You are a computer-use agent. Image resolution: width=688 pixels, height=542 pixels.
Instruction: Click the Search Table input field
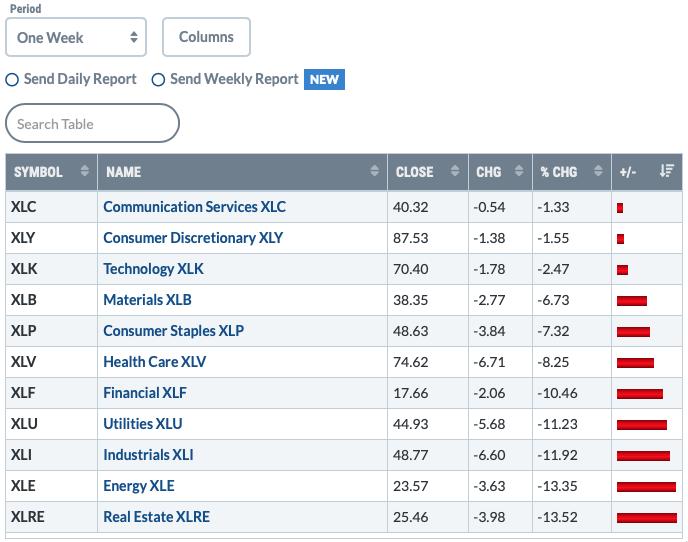92,123
